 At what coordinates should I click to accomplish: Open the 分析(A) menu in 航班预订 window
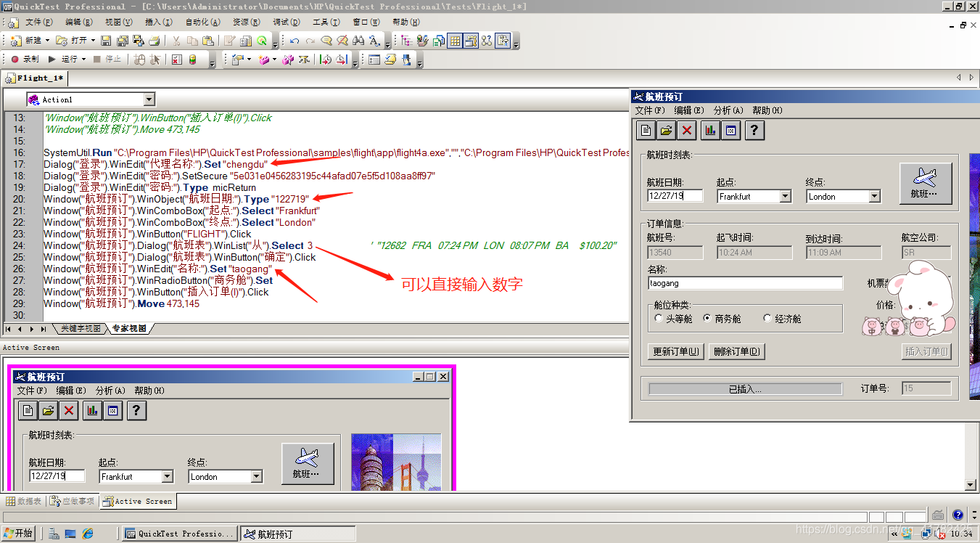click(728, 110)
